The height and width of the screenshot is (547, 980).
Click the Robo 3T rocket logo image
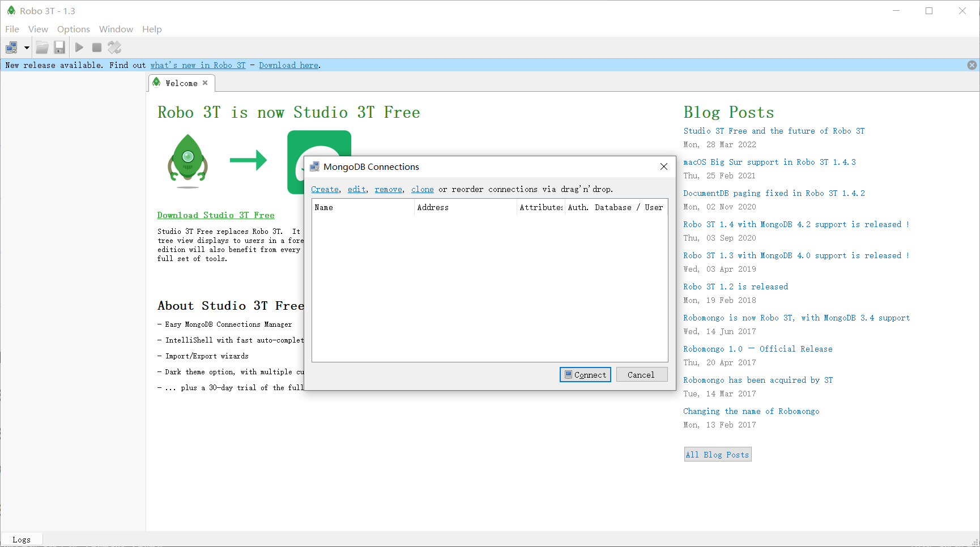tap(188, 161)
